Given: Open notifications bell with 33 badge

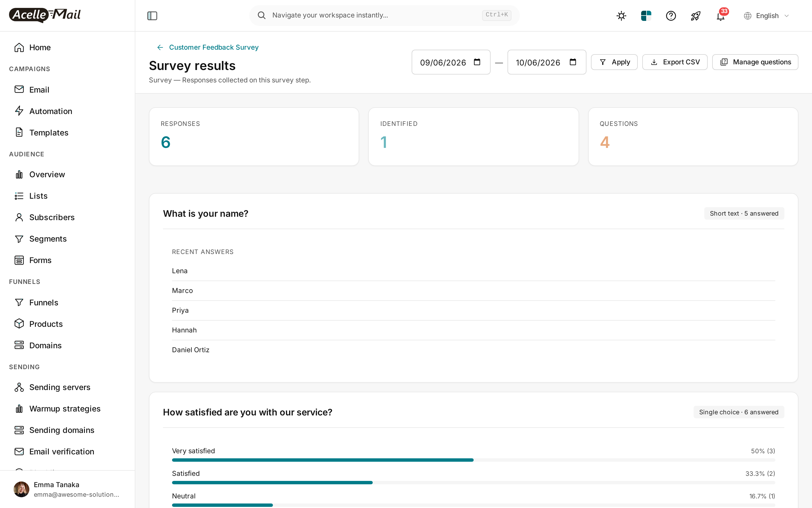Looking at the screenshot, I should pos(721,16).
